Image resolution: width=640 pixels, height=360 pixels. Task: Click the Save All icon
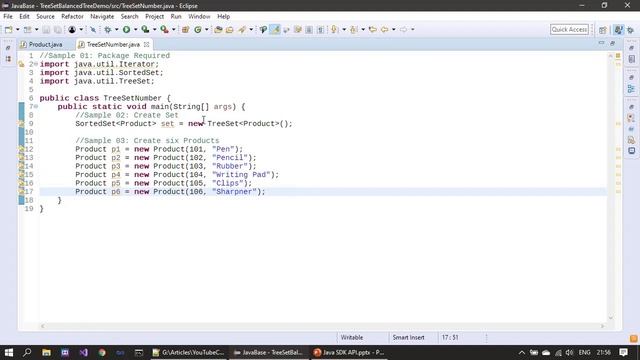pos(58,30)
